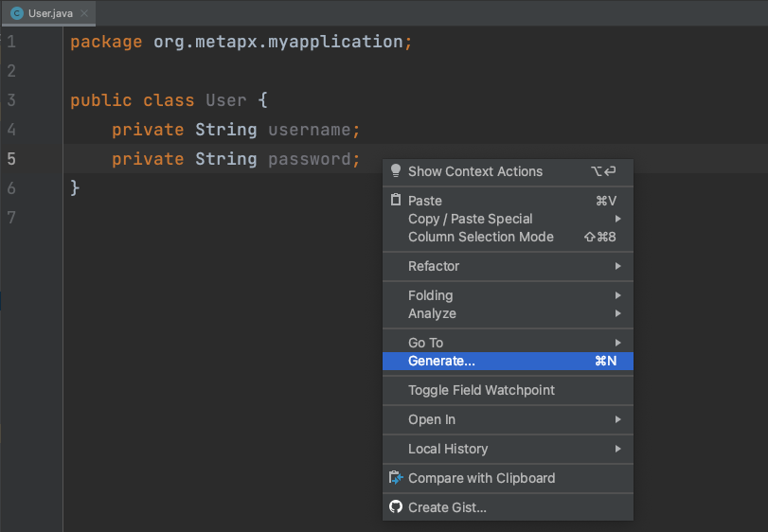Click the 'package' keyword on line 1
This screenshot has width=768, height=532.
tap(106, 43)
